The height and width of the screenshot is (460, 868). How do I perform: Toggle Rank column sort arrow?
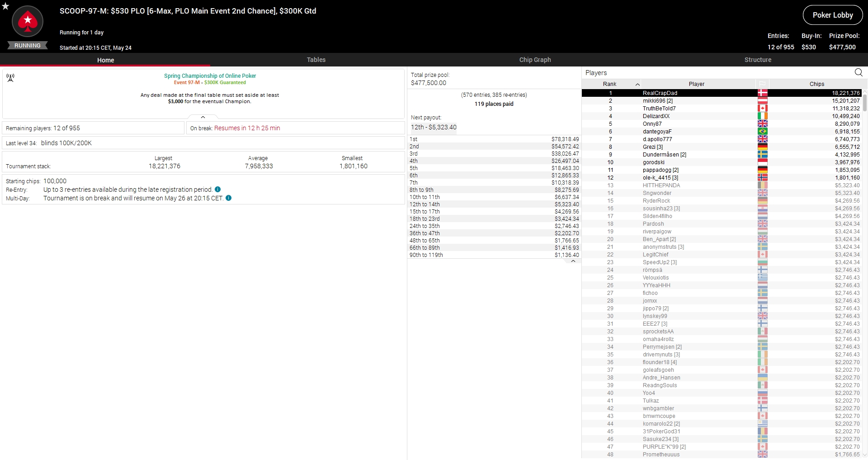pos(637,84)
